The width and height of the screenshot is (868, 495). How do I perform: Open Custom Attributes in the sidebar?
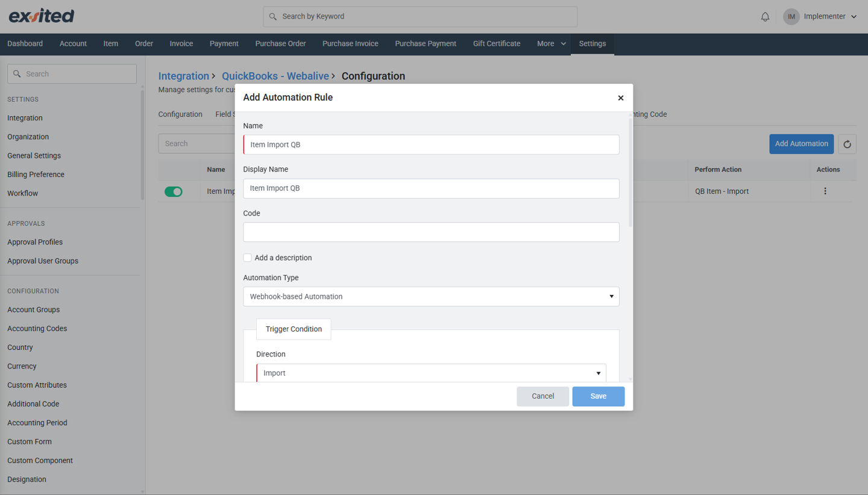pyautogui.click(x=37, y=385)
